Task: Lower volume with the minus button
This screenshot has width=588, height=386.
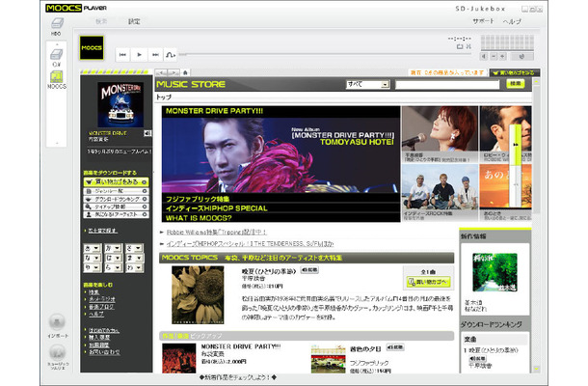Action: pos(494,56)
